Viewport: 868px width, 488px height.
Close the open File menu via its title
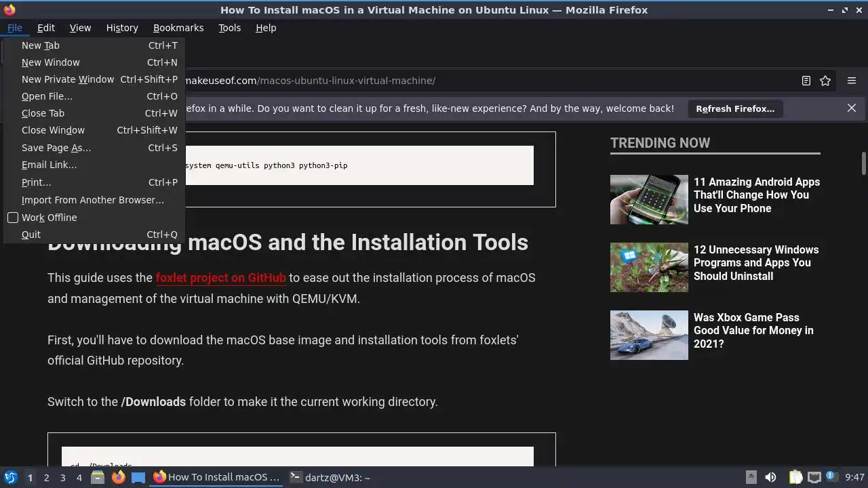coord(15,28)
